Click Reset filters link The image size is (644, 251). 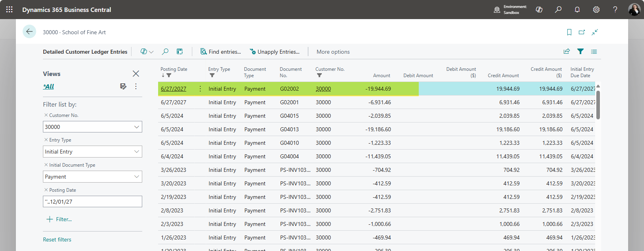point(57,239)
